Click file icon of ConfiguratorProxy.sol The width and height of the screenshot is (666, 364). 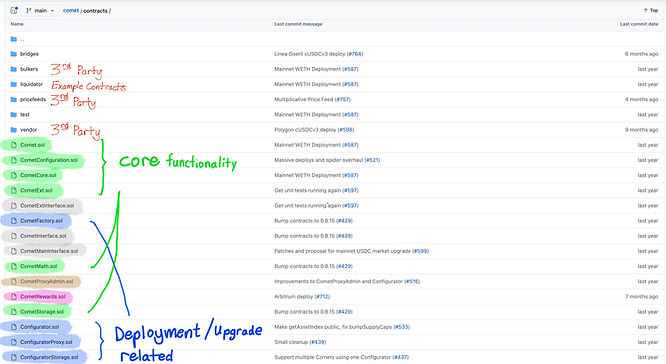tap(14, 342)
